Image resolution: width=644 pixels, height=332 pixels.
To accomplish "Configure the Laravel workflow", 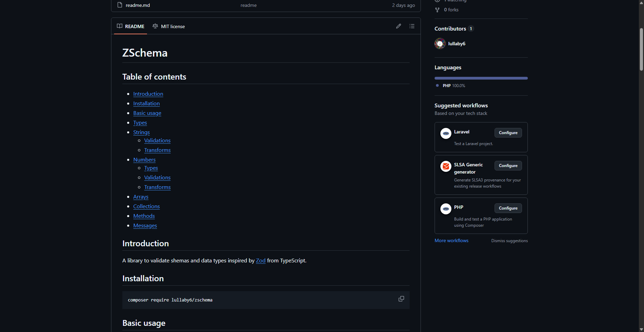I will [x=508, y=133].
